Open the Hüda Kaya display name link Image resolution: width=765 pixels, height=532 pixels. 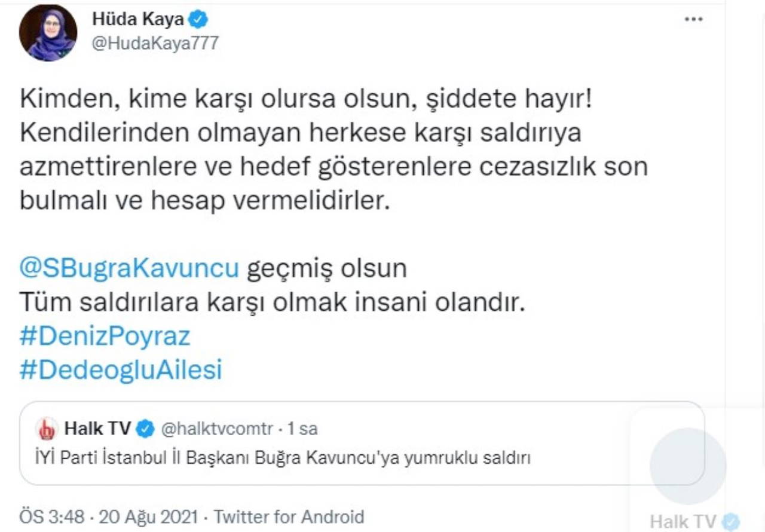click(x=137, y=20)
